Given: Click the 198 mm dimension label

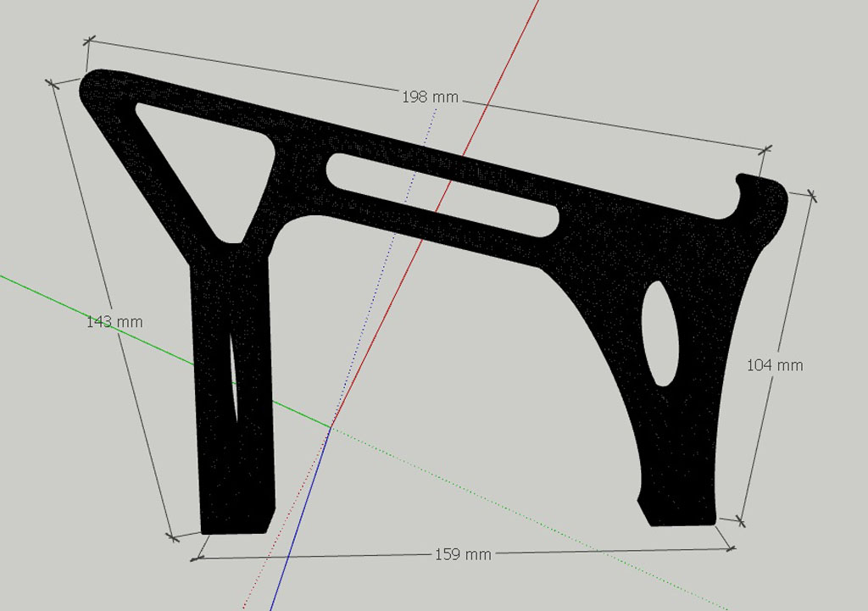Looking at the screenshot, I should tap(430, 97).
